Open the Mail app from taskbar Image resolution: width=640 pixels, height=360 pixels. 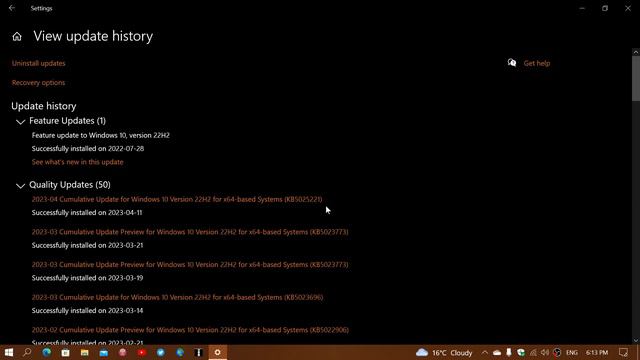click(x=104, y=352)
